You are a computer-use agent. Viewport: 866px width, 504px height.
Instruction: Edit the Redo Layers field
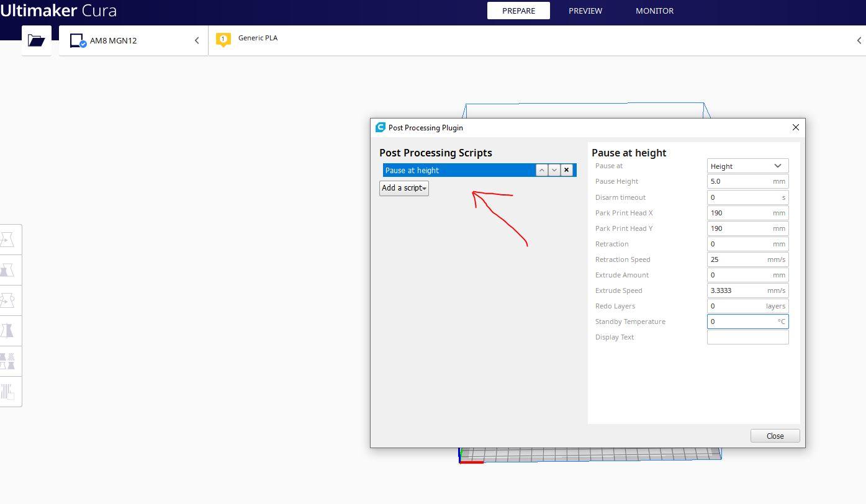pos(748,306)
